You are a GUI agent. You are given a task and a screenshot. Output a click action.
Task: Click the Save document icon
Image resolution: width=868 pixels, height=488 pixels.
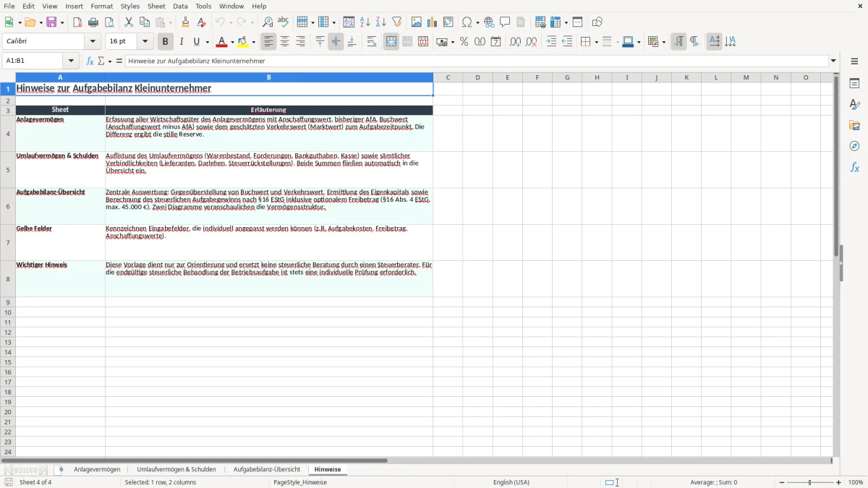tap(51, 22)
